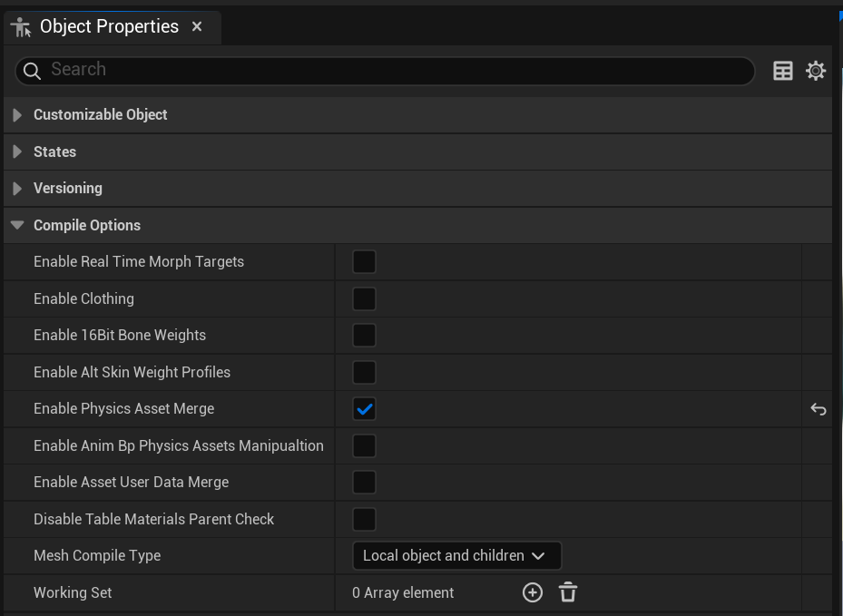Uncheck Enable Physics Asset Merge
This screenshot has height=616, width=843.
pyautogui.click(x=364, y=409)
